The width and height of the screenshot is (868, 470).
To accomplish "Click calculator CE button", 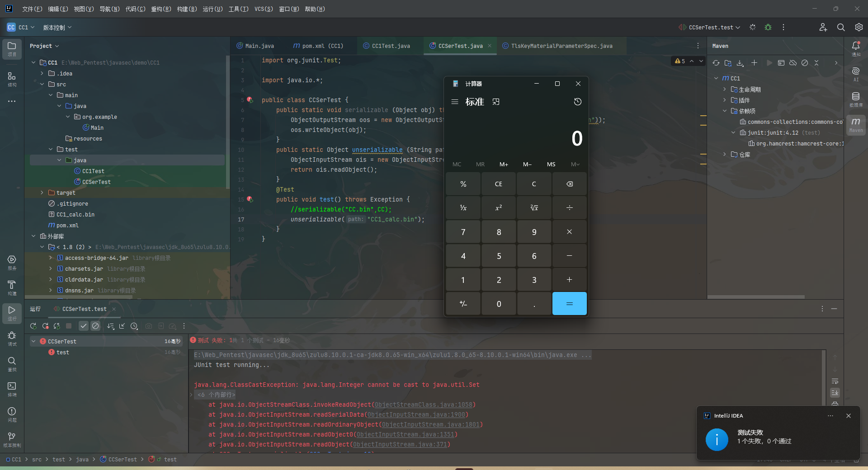I will click(499, 184).
